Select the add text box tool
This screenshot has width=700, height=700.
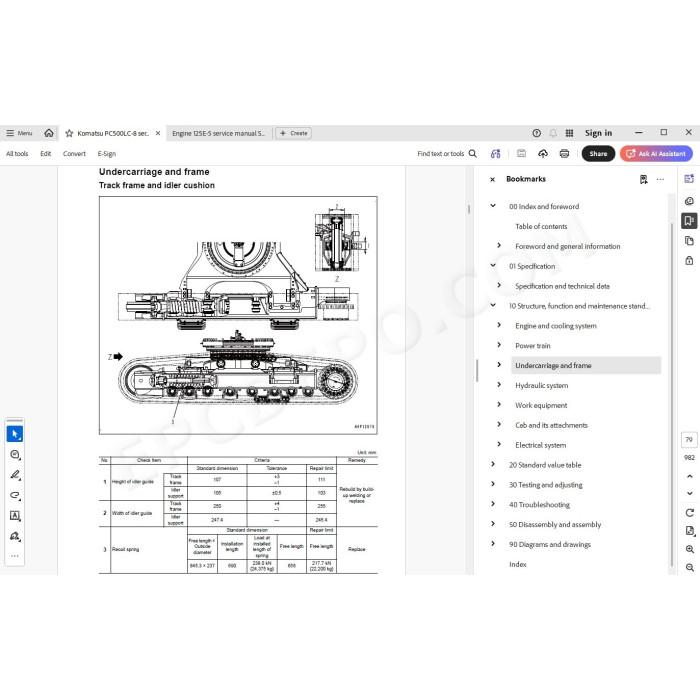[15, 516]
